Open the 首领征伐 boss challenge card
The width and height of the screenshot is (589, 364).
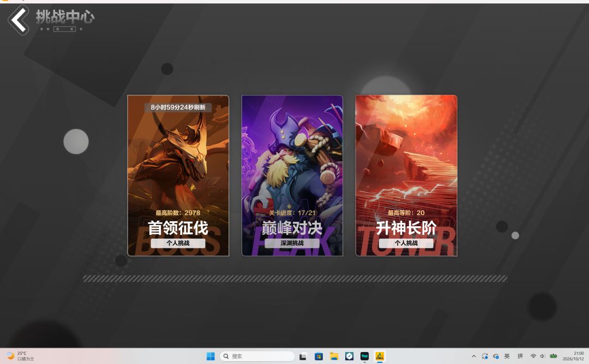[x=178, y=175]
